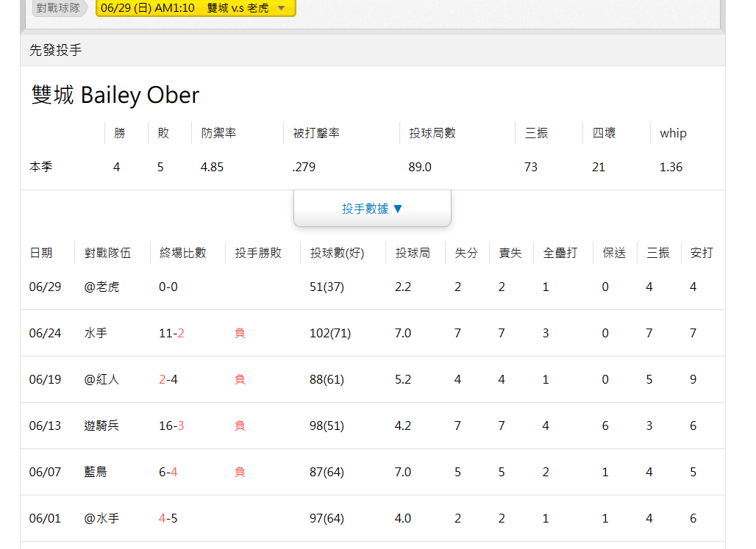Click the 4.2 innings value

(x=403, y=426)
